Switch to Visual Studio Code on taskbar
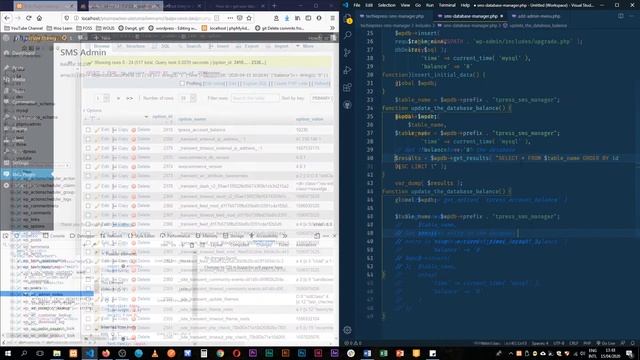 coord(90,353)
